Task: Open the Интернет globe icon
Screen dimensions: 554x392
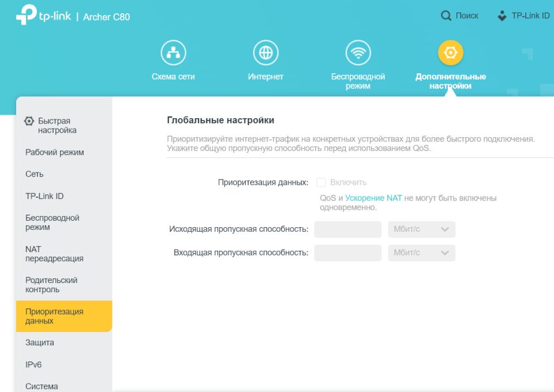Action: [265, 53]
